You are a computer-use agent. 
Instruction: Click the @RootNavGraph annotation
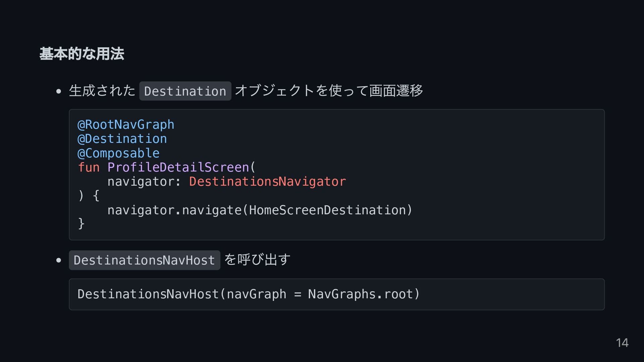click(x=126, y=125)
